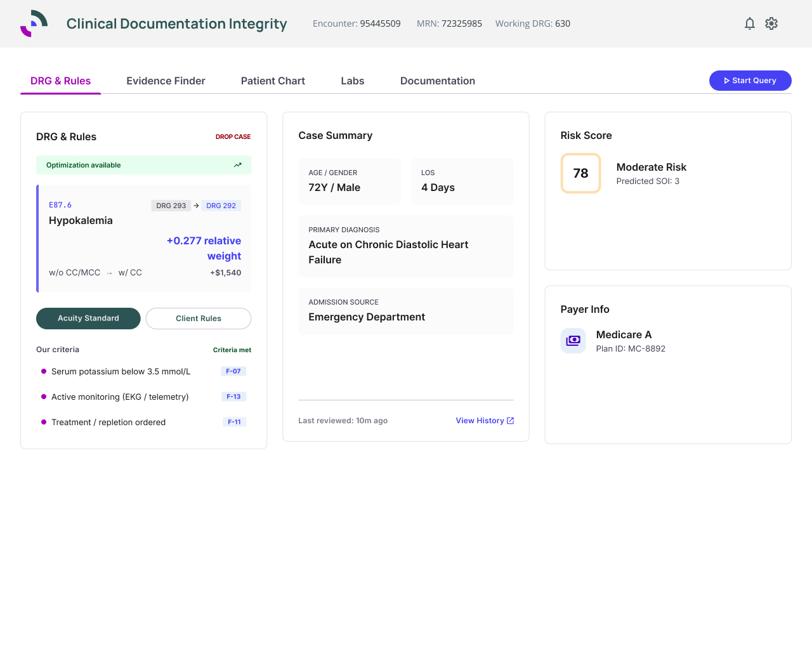Switch to Client Rules
Image resolution: width=812 pixels, height=665 pixels.
pyautogui.click(x=199, y=319)
